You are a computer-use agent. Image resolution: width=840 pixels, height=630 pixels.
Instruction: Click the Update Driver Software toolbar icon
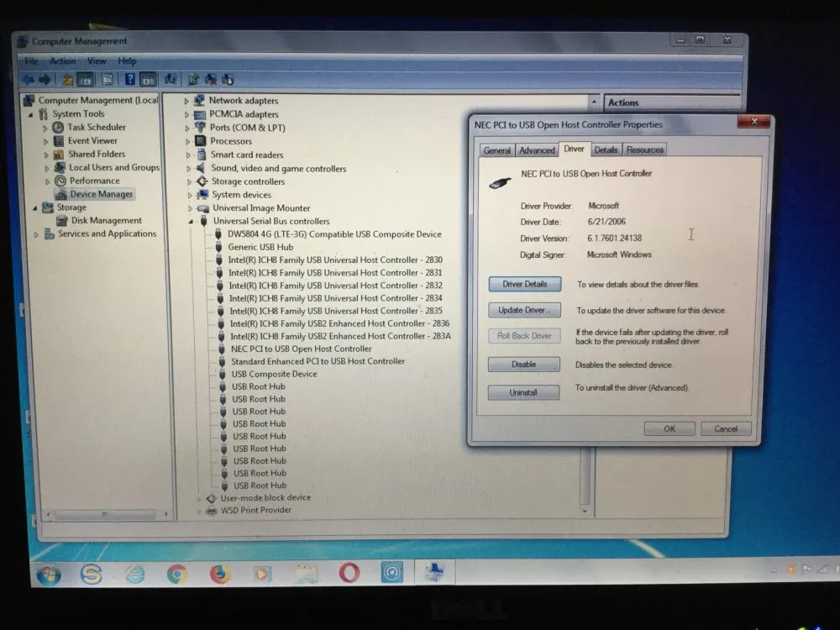193,80
